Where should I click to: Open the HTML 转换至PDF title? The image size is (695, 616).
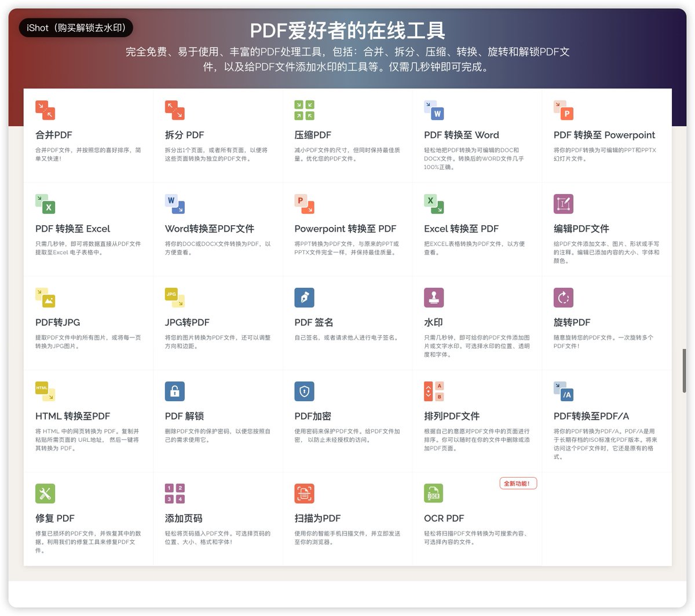(x=73, y=416)
